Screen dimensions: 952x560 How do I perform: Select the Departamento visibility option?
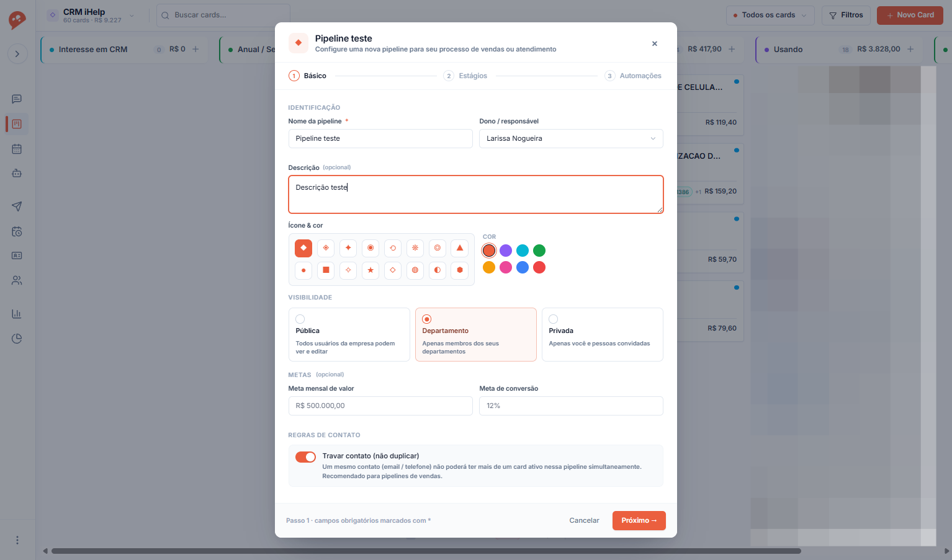pyautogui.click(x=476, y=334)
